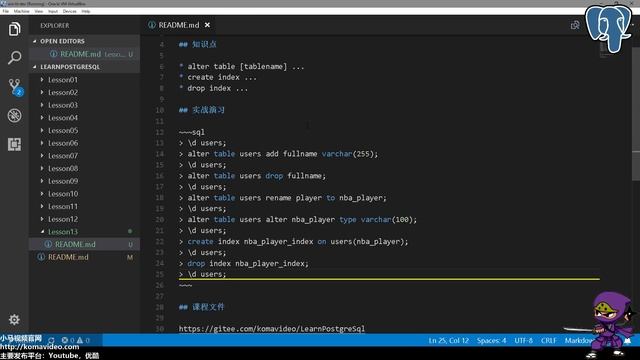Image resolution: width=640 pixels, height=360 pixels.
Task: Open preview to the side icon
Action: 575,25
